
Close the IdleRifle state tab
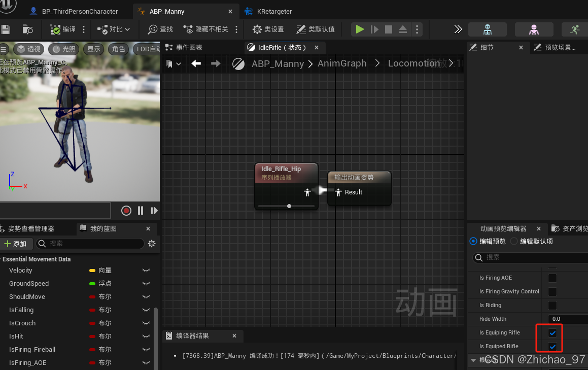(x=317, y=47)
